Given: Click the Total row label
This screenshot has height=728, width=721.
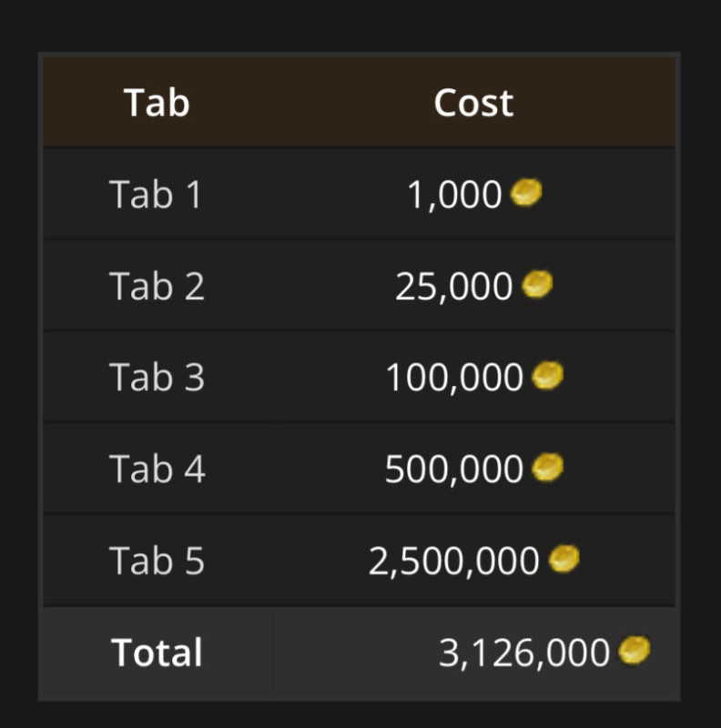Looking at the screenshot, I should point(157,652).
